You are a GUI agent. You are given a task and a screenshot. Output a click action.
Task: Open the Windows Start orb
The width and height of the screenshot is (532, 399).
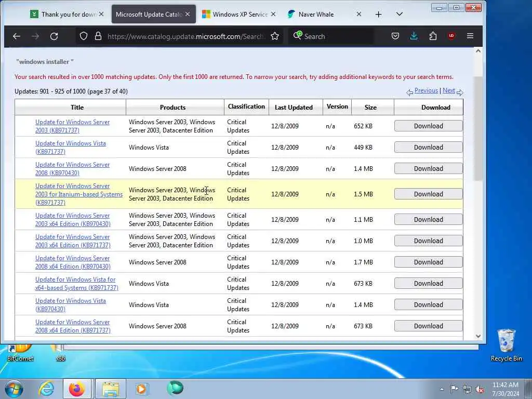pyautogui.click(x=14, y=389)
